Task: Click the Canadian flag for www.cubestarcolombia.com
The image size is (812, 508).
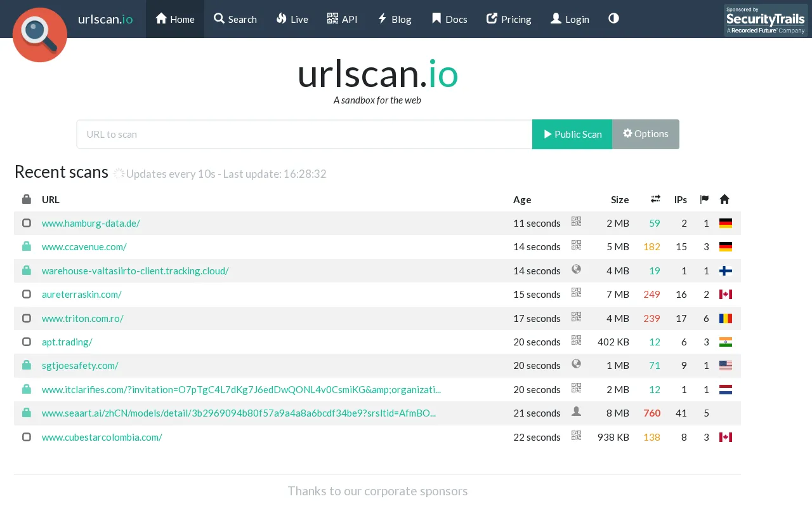Action: click(x=726, y=437)
